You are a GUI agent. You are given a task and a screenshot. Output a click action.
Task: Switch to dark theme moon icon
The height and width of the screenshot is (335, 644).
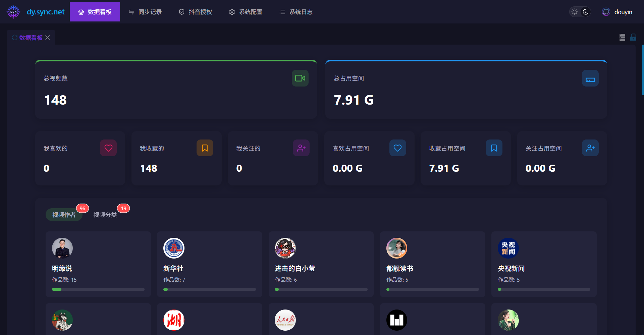tap(586, 12)
